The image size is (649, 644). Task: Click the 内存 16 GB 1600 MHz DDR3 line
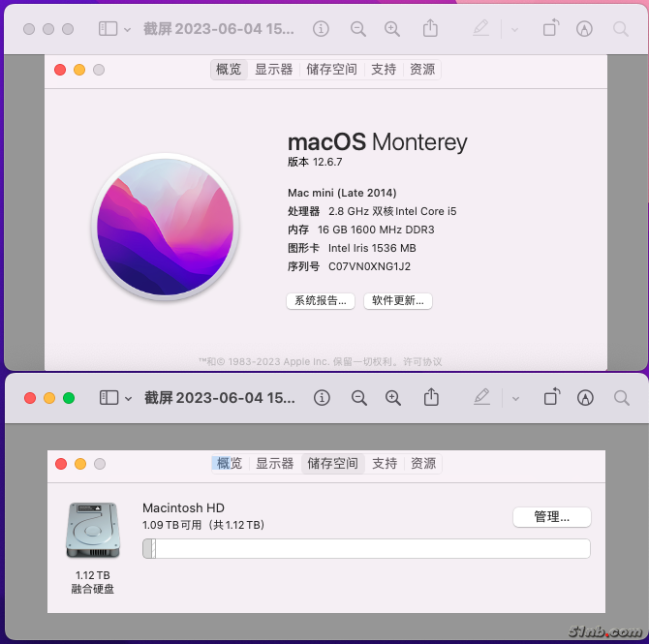pos(361,230)
